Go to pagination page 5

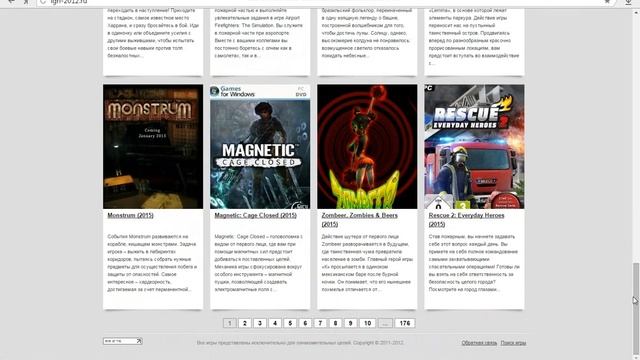[x=290, y=323]
